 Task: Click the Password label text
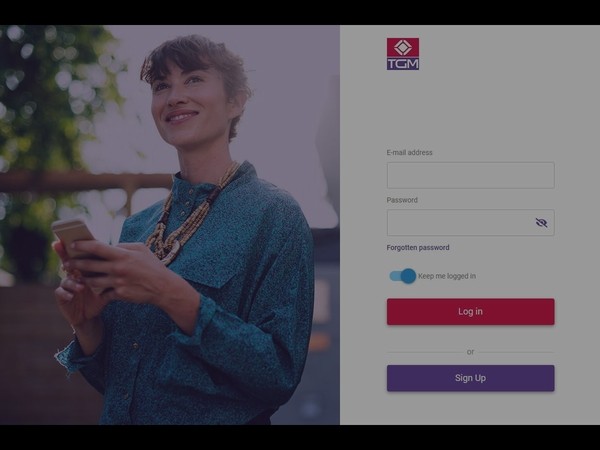402,200
